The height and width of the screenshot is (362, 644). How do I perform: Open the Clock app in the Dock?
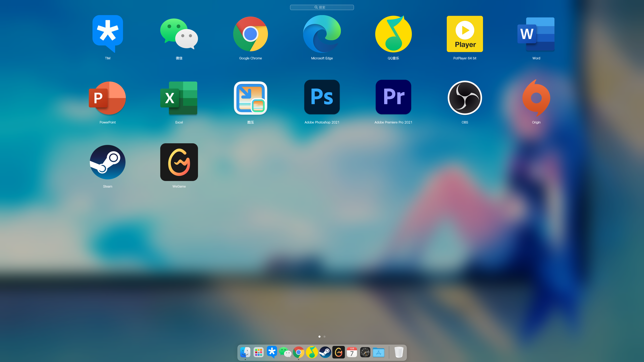coord(365,352)
